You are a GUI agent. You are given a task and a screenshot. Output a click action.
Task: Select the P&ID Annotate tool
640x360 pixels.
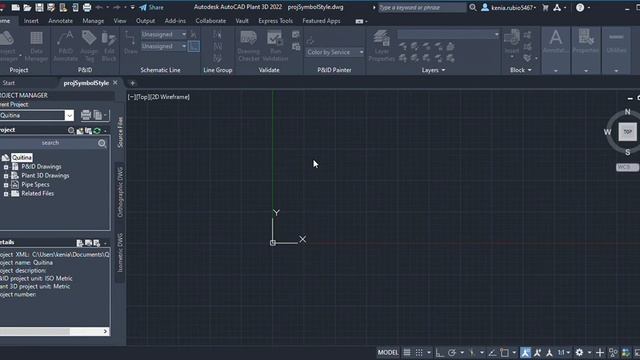tap(65, 46)
